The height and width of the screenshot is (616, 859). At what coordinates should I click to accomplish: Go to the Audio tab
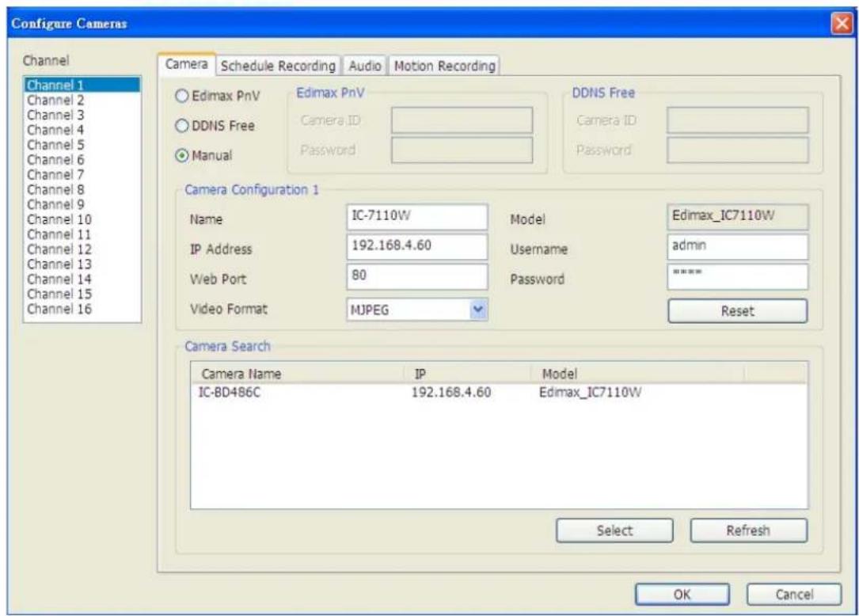pyautogui.click(x=365, y=66)
